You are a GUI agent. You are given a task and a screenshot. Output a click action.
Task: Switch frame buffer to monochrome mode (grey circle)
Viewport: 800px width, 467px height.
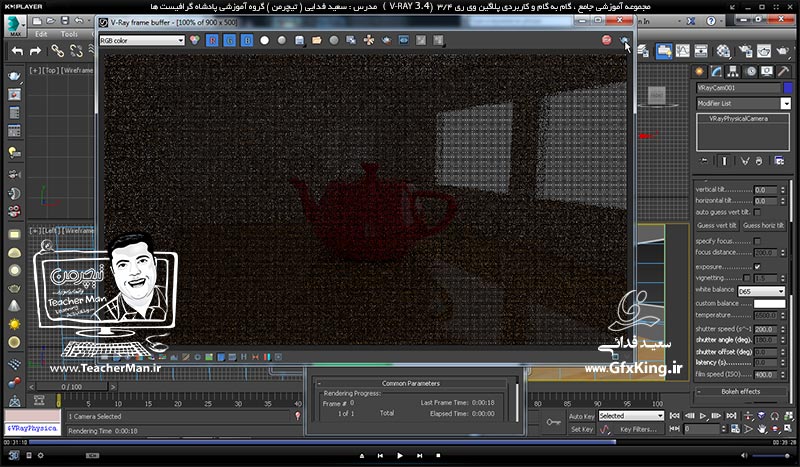(282, 40)
